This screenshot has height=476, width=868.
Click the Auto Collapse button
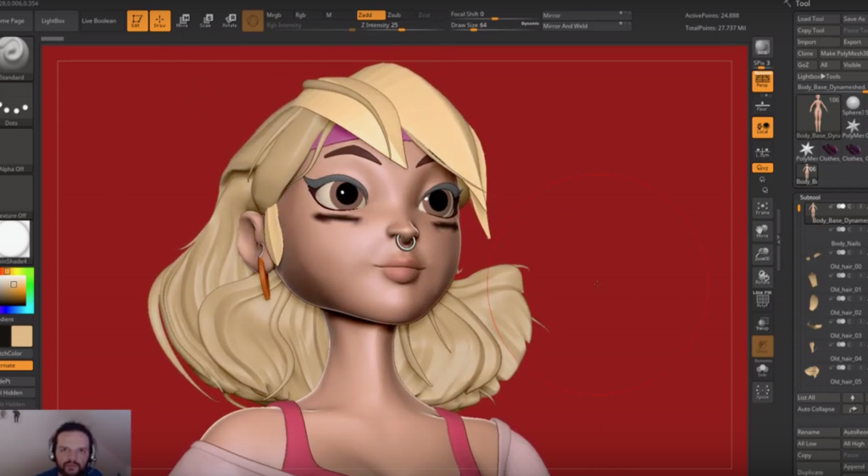816,409
